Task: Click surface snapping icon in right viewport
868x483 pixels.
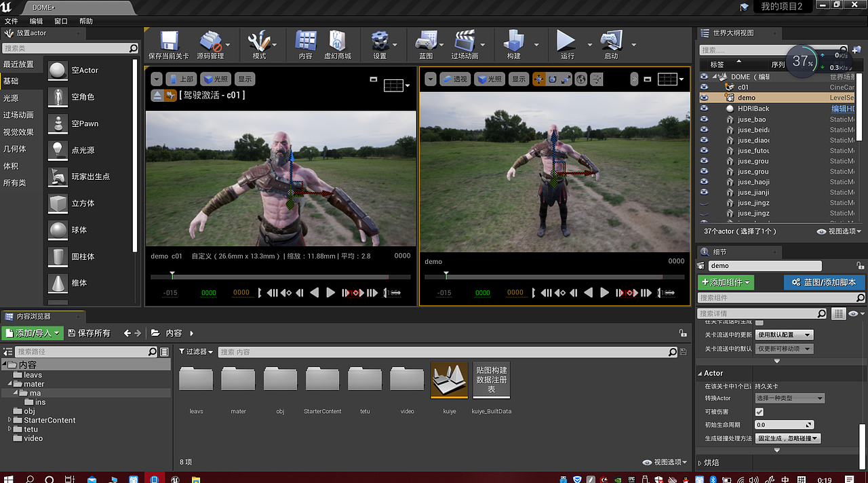Action: [597, 79]
